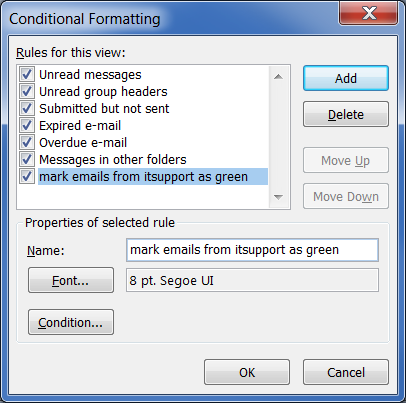406x403 pixels.
Task: Disable the Expired e-mail rule checkbox
Action: tap(27, 125)
